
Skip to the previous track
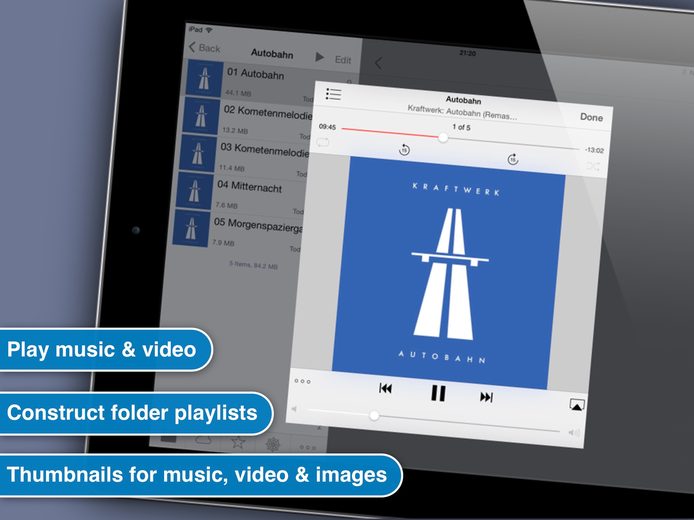click(x=385, y=388)
